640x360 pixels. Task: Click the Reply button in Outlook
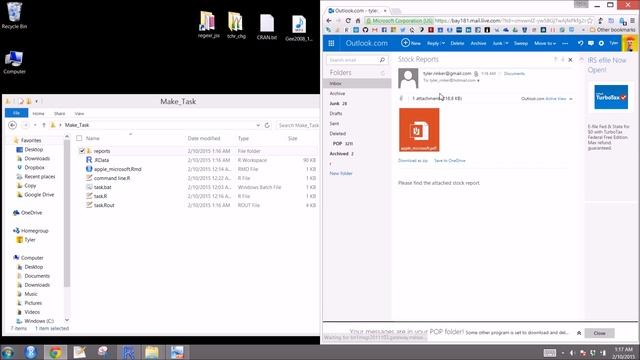point(433,43)
